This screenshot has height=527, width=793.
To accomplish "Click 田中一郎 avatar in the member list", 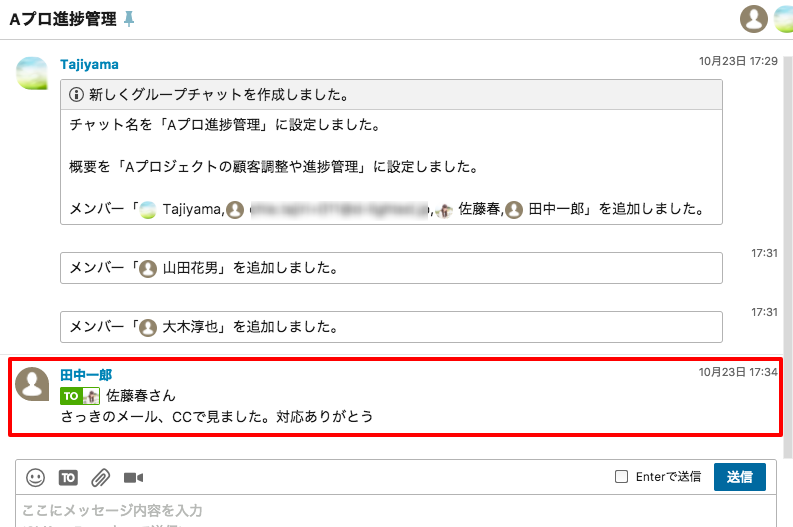I will point(514,210).
